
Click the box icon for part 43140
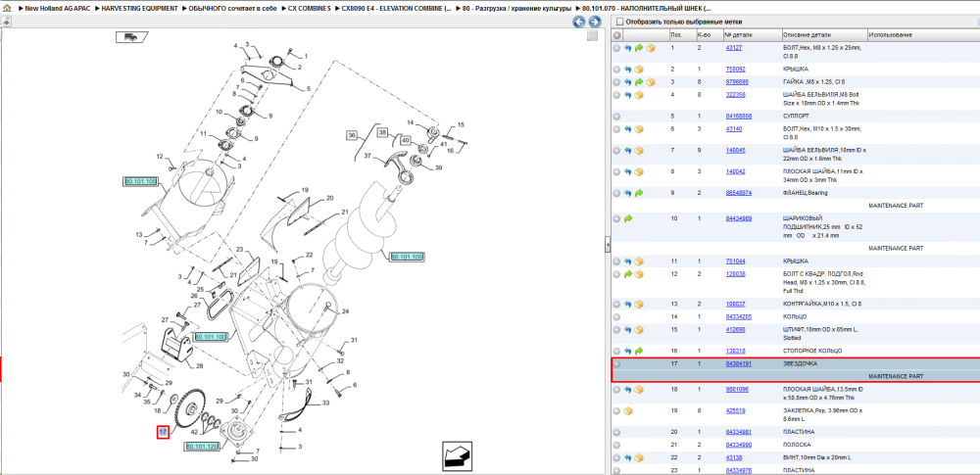pos(639,129)
